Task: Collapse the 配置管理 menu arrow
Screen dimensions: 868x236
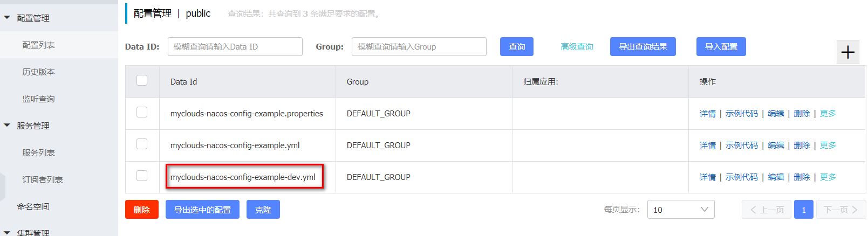Action: (7, 18)
